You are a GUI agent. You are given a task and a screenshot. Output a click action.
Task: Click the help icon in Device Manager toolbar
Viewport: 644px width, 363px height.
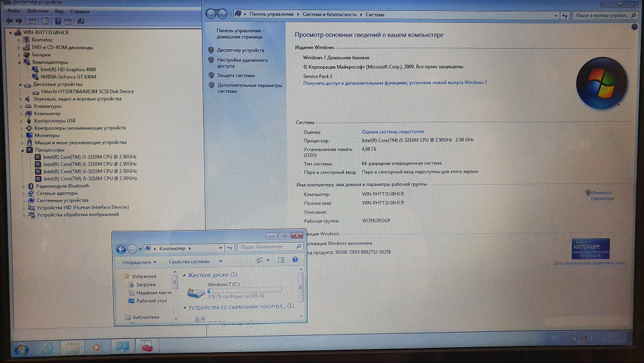tap(58, 21)
